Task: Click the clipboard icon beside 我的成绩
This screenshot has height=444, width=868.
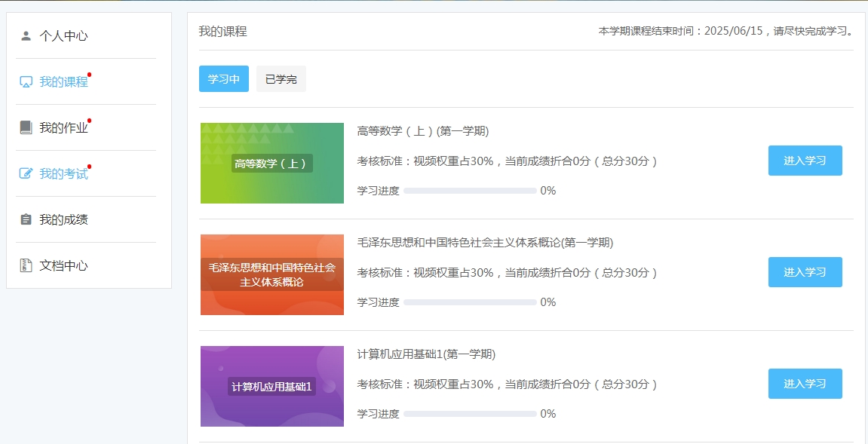Action: coord(26,220)
